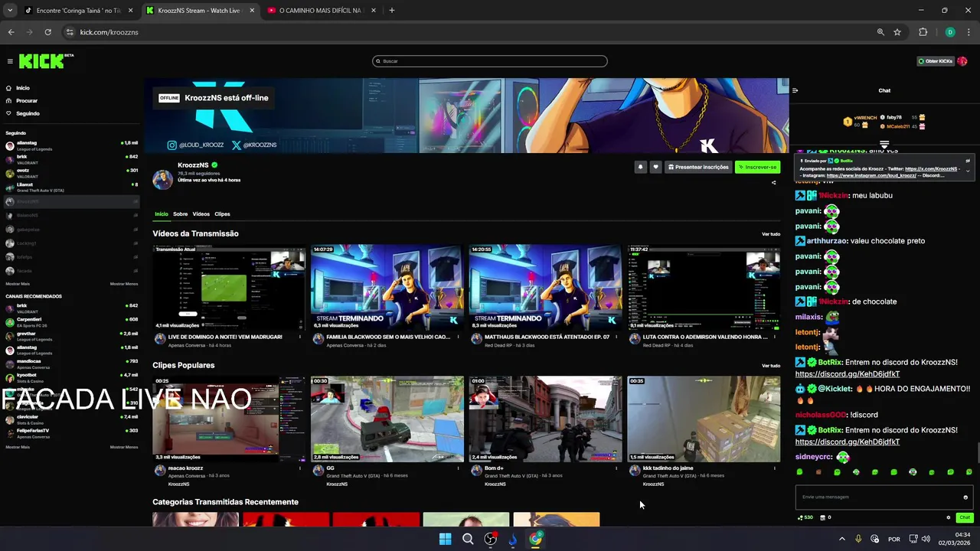This screenshot has height=551, width=980.
Task: Open the Windows Start menu
Action: (x=445, y=540)
